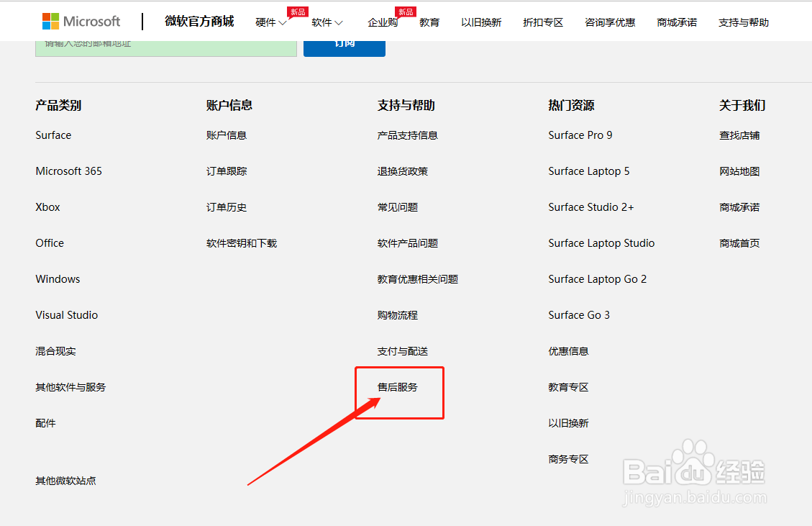Open 教育专区 link in 热门资源
This screenshot has width=812, height=526.
[x=568, y=387]
